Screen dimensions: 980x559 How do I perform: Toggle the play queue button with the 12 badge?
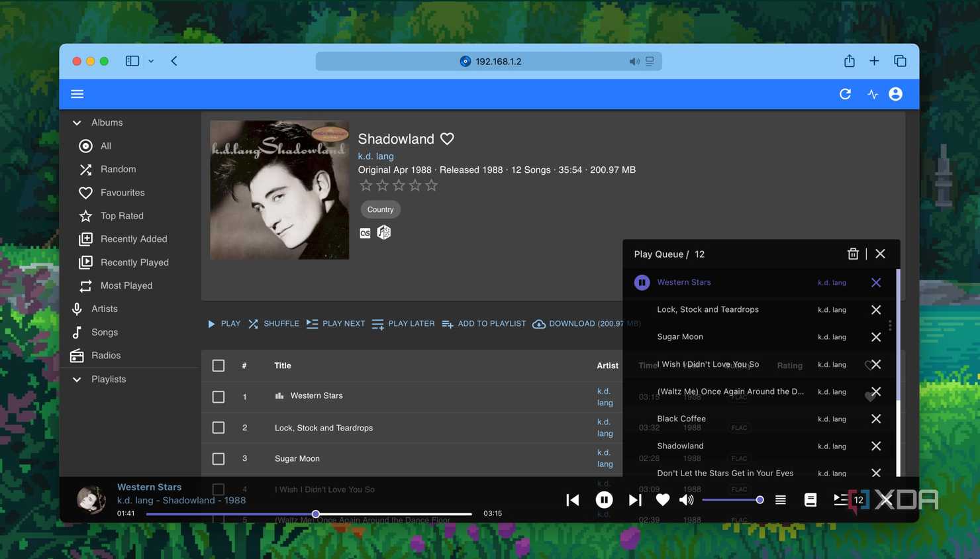[x=850, y=499]
